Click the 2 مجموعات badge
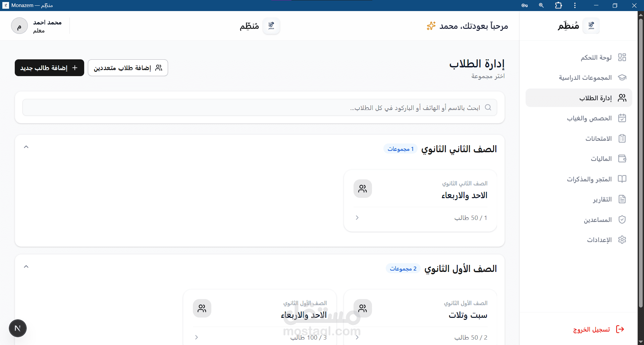This screenshot has width=644, height=345. (x=403, y=269)
